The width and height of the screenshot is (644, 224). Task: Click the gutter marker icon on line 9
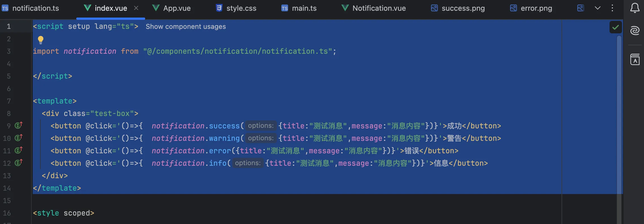coord(19,125)
